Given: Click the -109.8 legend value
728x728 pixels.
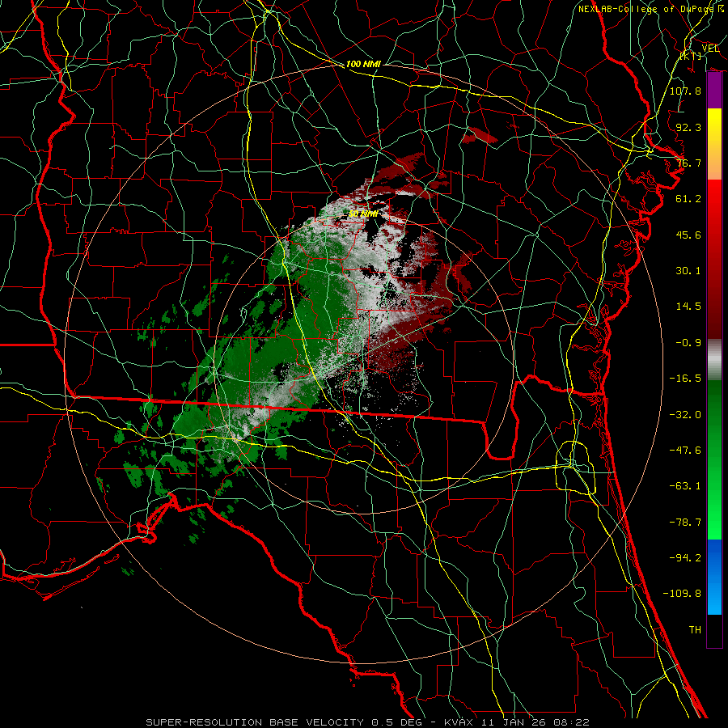Looking at the screenshot, I should (682, 594).
